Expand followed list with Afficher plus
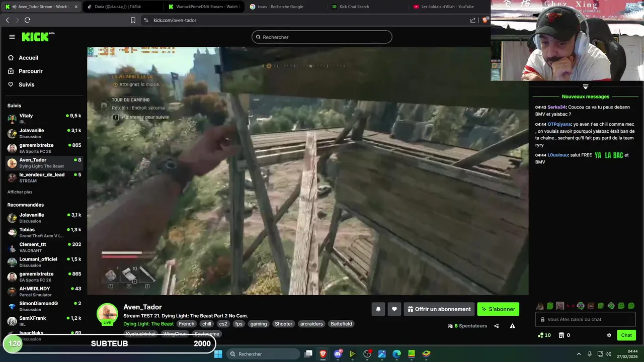 click(x=20, y=192)
